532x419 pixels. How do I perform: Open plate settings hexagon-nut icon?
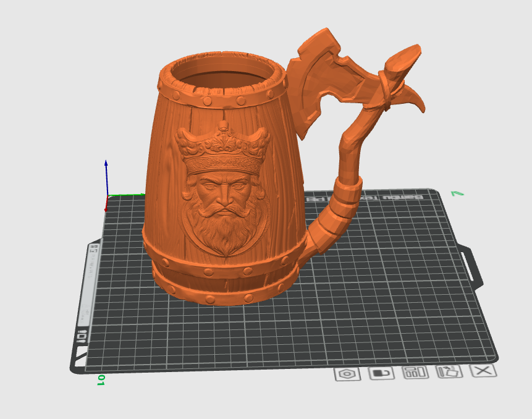(347, 374)
